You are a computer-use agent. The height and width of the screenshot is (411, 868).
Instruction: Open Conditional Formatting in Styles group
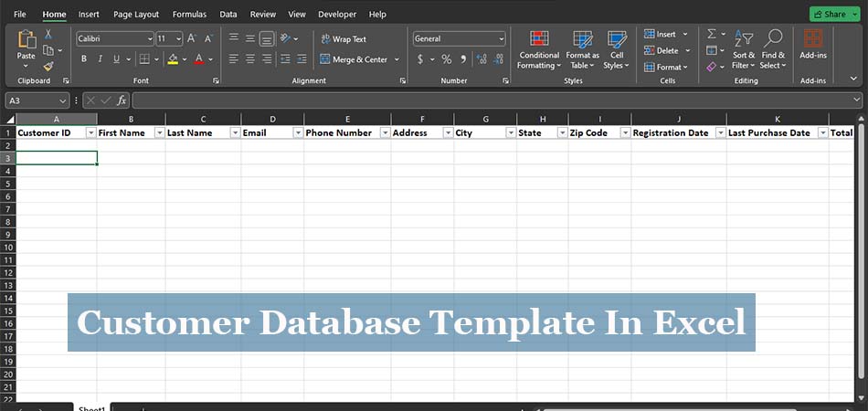coord(539,49)
